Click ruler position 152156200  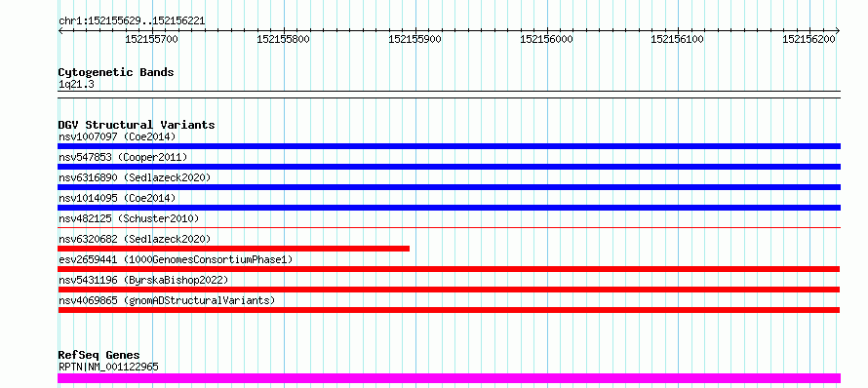click(x=809, y=39)
